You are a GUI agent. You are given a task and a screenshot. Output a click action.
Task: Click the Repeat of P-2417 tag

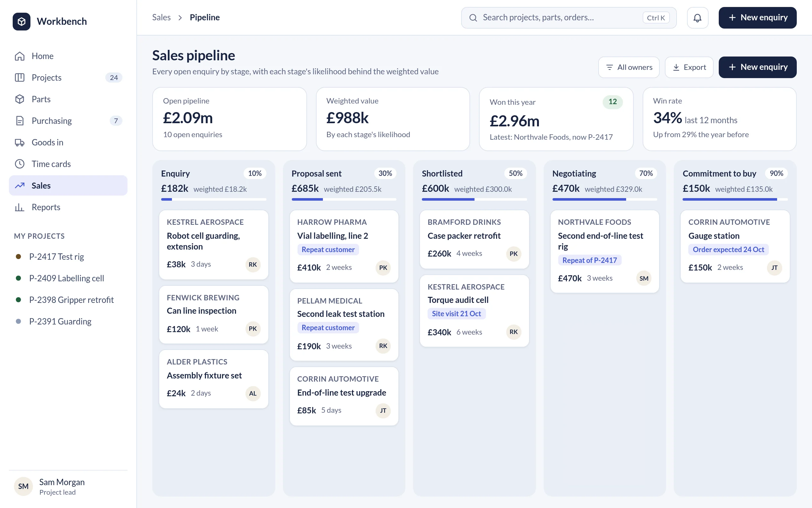589,260
